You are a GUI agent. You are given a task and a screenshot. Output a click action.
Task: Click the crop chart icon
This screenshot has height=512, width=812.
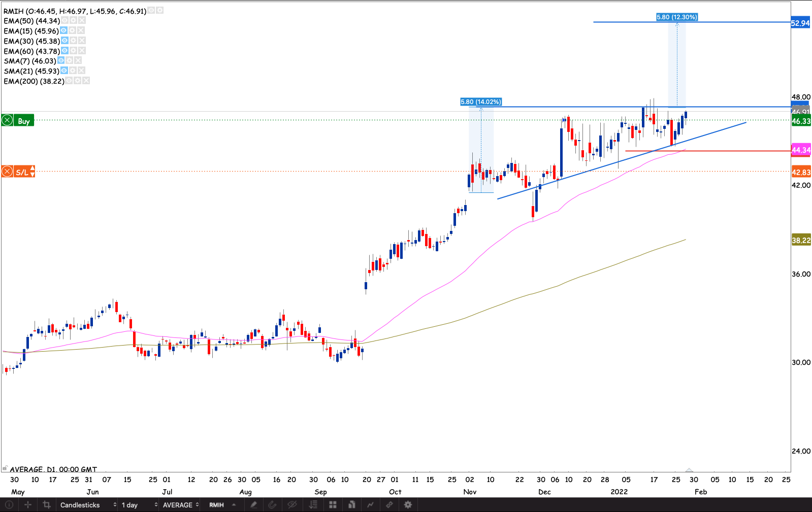(47, 505)
